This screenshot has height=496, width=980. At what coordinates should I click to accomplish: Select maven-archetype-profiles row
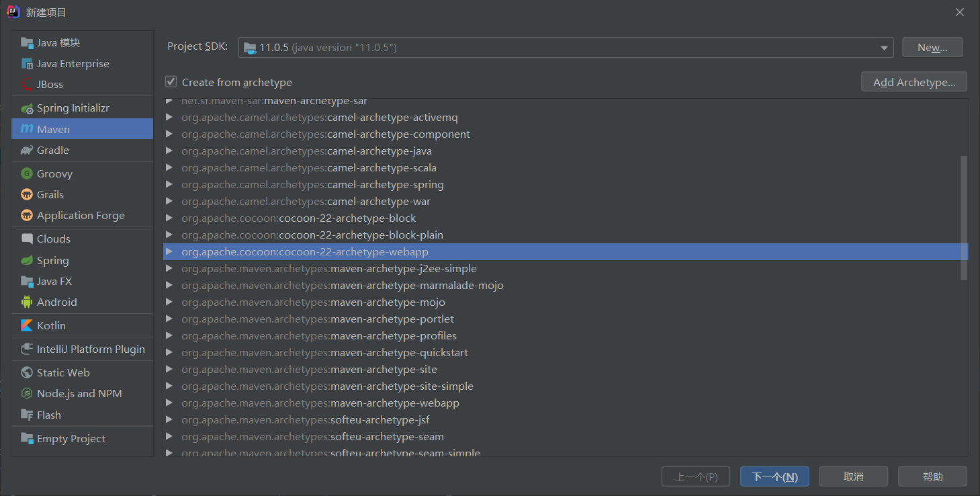click(x=566, y=336)
